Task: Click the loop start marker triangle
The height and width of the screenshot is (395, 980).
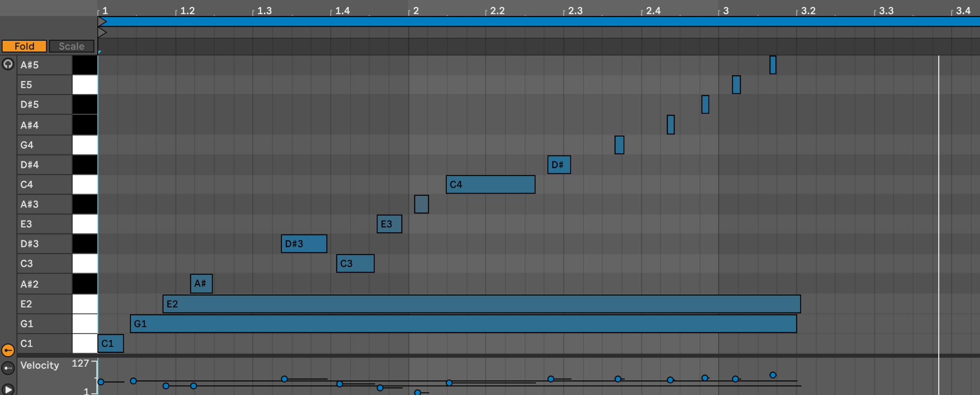Action: point(102,21)
